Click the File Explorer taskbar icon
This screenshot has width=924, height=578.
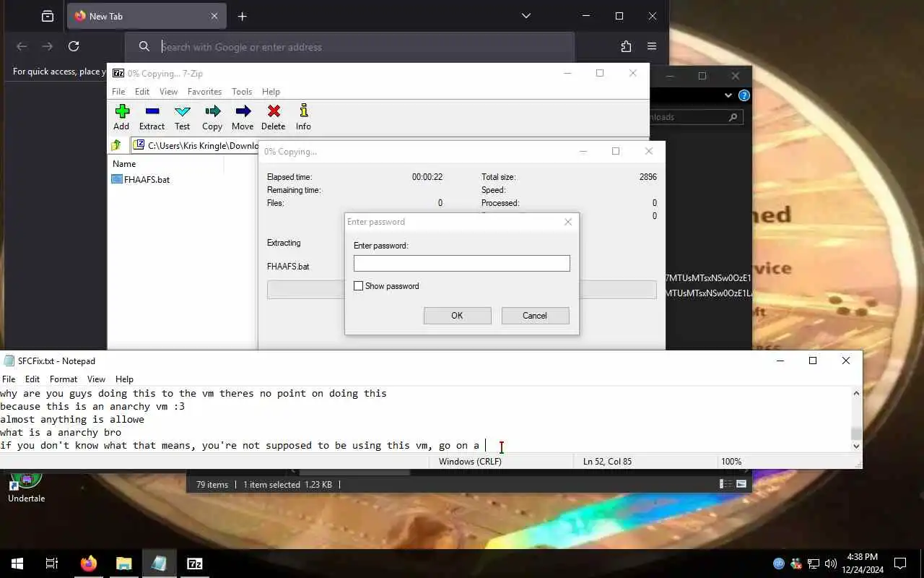[x=124, y=564]
